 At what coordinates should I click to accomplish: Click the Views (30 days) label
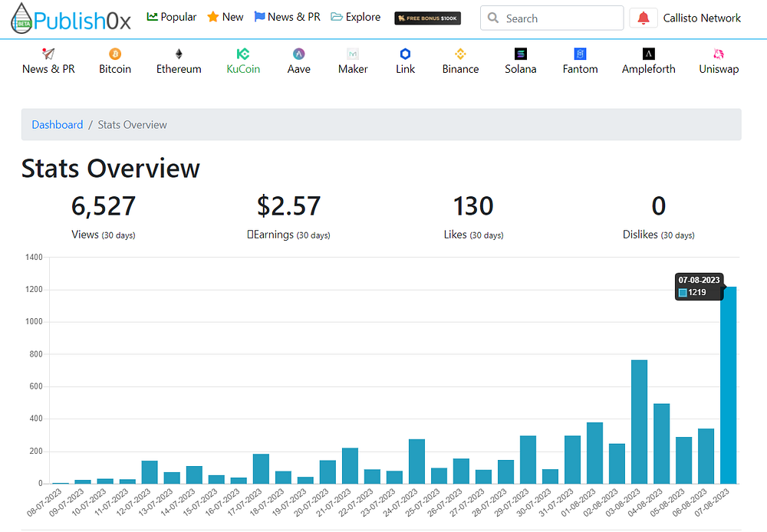(x=104, y=235)
